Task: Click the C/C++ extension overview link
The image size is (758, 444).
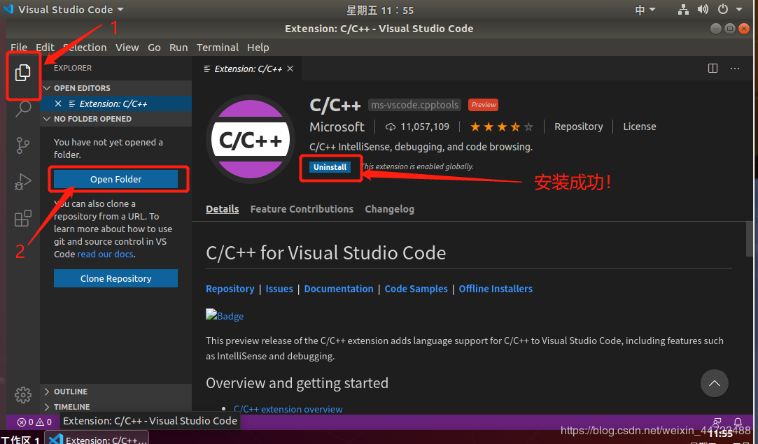Action: pyautogui.click(x=288, y=409)
